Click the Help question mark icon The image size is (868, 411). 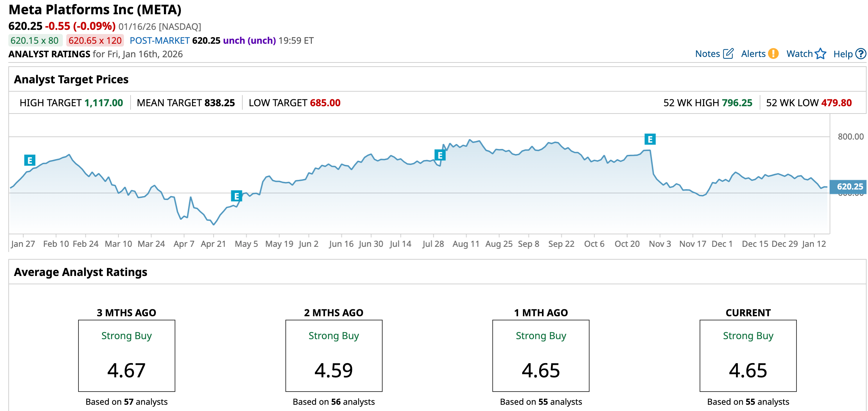click(861, 53)
